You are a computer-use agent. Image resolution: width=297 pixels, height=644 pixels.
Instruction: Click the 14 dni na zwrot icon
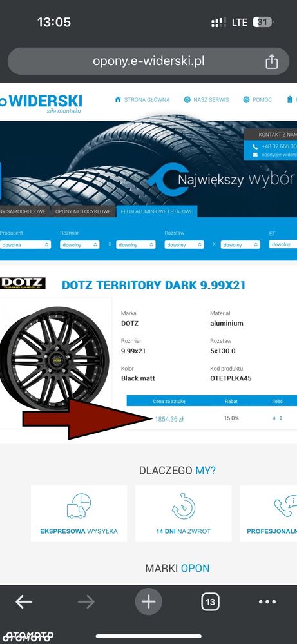pyautogui.click(x=184, y=506)
